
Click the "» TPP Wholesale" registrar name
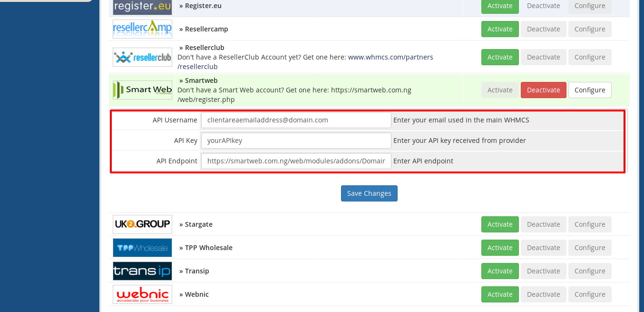[206, 248]
